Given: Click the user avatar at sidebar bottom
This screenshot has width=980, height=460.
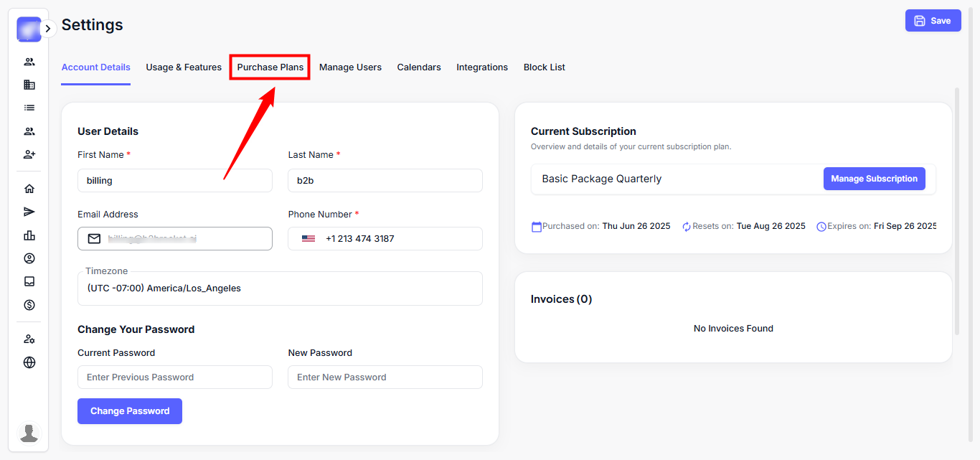Looking at the screenshot, I should [29, 433].
